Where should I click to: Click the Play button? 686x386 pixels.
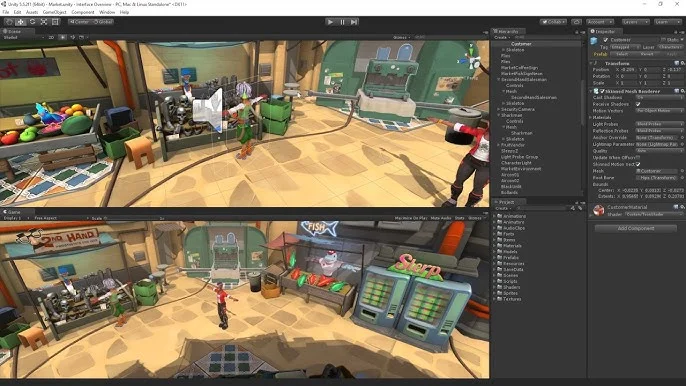click(330, 22)
